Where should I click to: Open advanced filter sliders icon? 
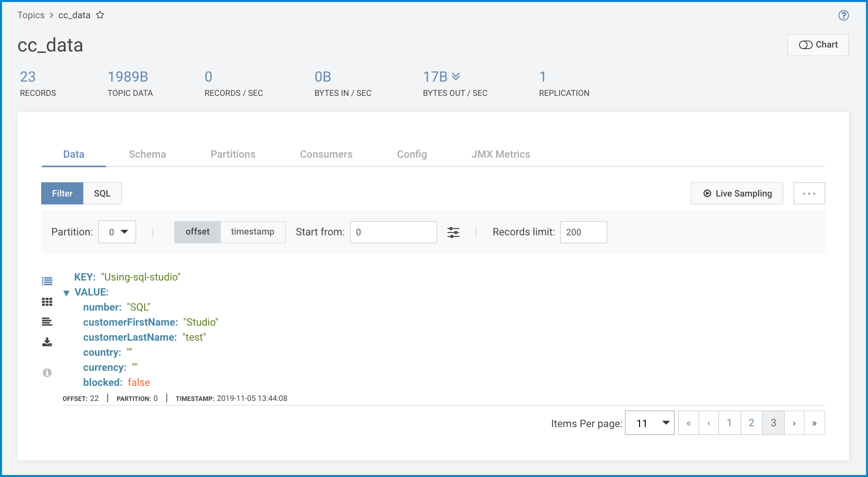(453, 232)
